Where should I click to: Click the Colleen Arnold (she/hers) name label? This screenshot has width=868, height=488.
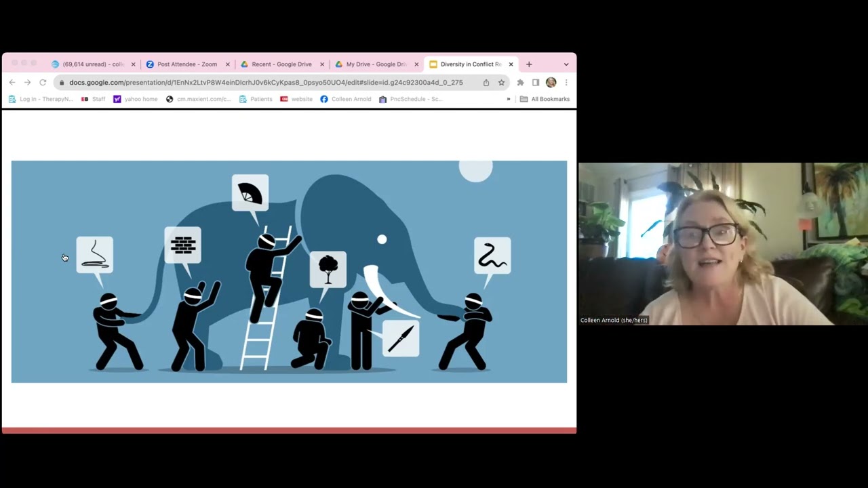[x=614, y=320]
